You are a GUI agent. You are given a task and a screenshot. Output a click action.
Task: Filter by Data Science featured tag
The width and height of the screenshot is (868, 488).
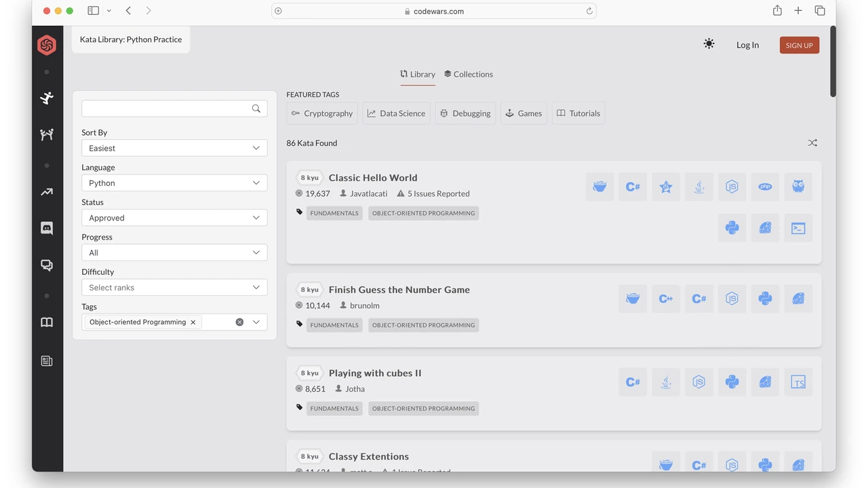coord(397,113)
